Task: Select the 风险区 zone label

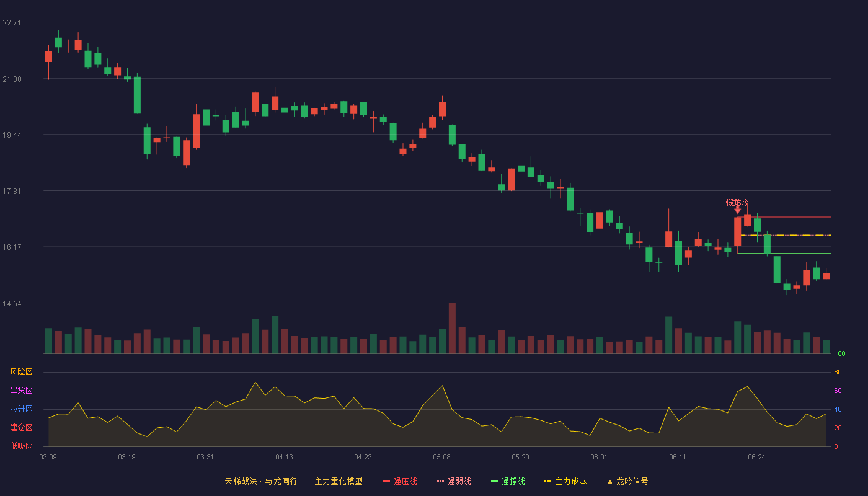Action: 21,372
